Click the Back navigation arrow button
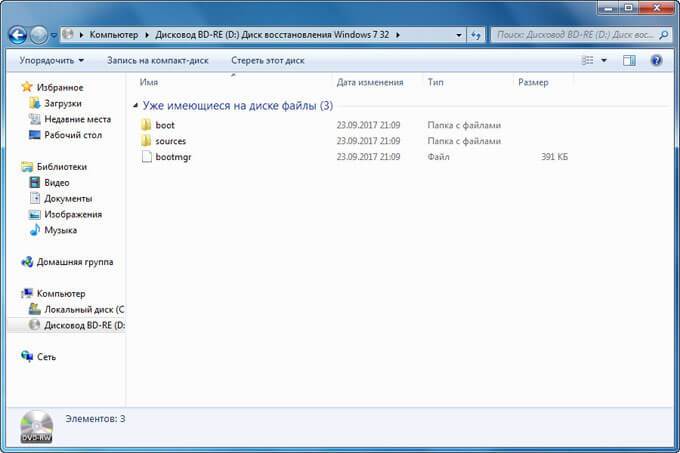Screen dimensions: 680x453 18,35
